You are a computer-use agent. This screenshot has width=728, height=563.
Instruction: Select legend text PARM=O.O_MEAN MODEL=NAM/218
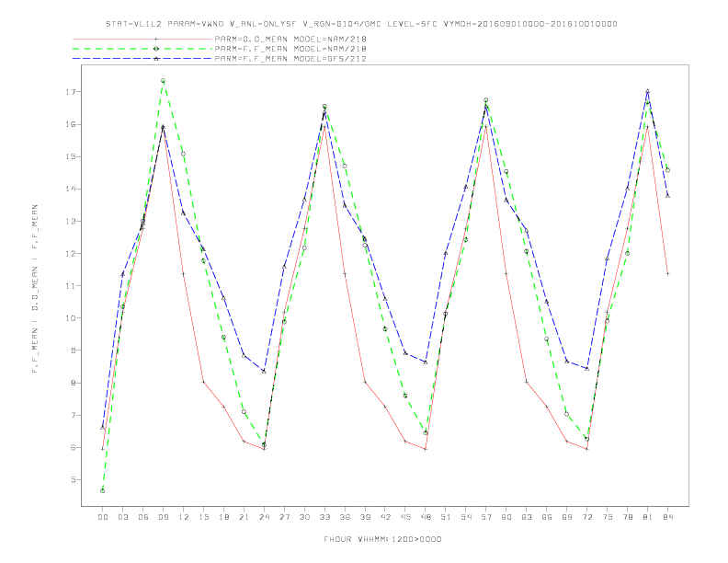290,39
